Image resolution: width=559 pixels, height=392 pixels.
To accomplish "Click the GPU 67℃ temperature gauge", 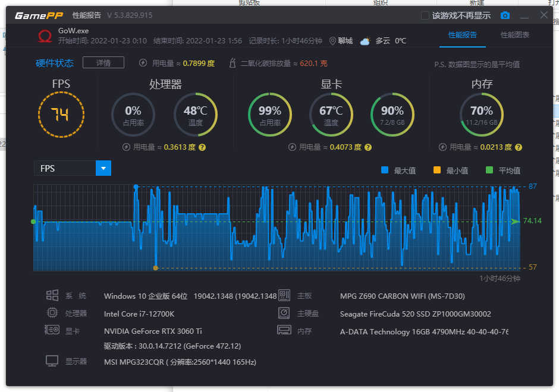I will coord(331,115).
